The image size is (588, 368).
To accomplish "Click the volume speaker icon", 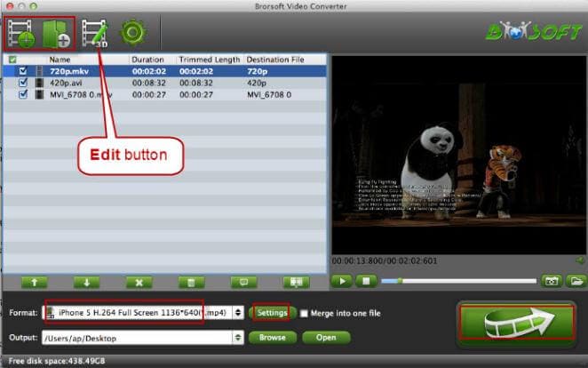I will [x=580, y=260].
